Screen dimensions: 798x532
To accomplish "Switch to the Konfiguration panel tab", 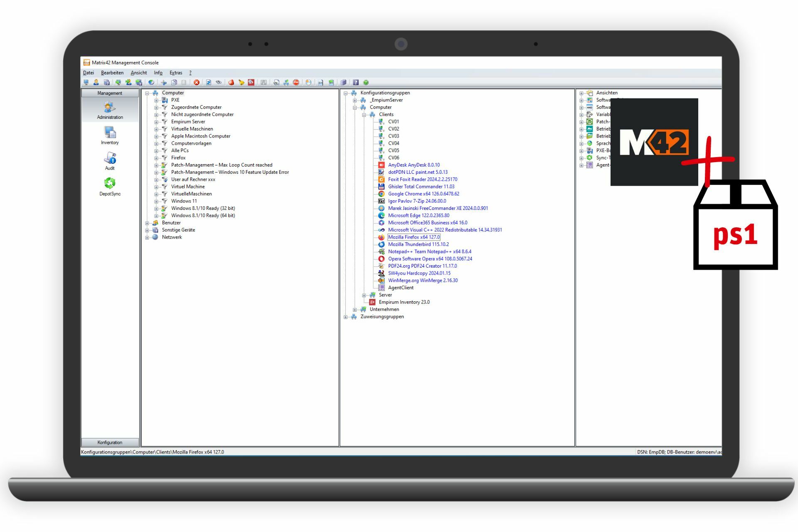I will [110, 442].
